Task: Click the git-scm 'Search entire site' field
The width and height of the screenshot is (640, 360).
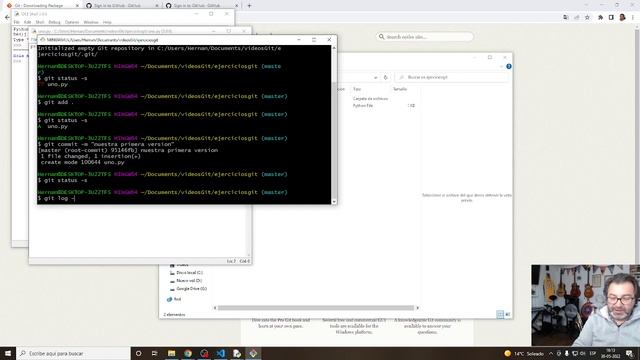Action: pos(425,37)
